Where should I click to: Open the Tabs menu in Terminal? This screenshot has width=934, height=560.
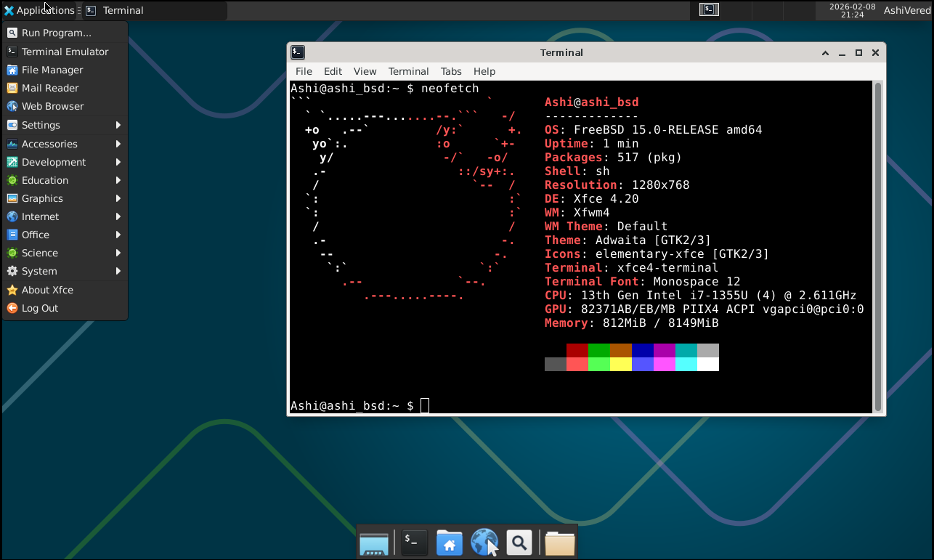point(451,71)
